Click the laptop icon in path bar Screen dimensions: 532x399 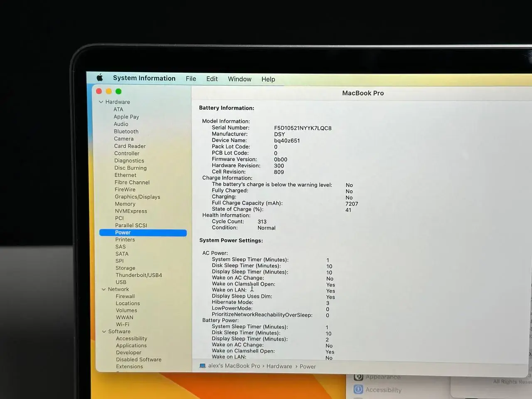coord(202,366)
